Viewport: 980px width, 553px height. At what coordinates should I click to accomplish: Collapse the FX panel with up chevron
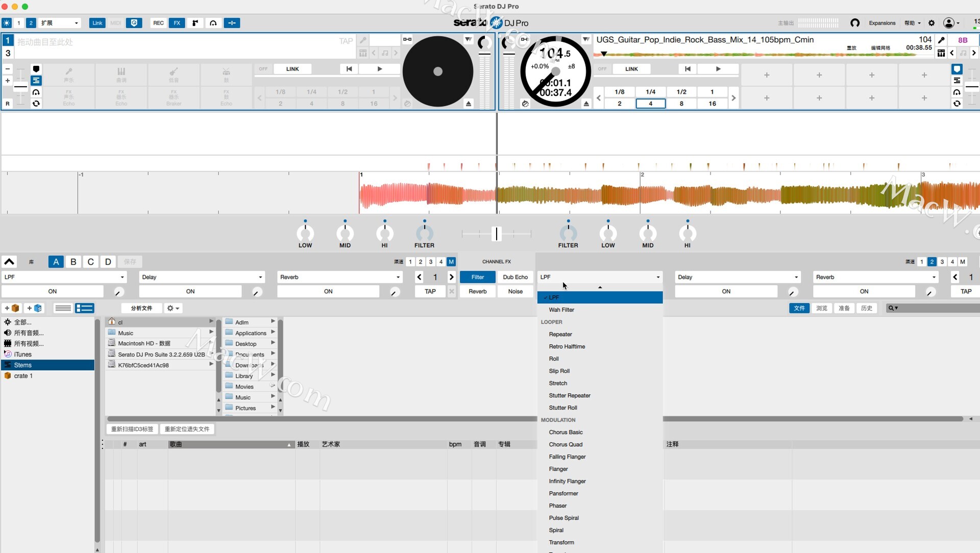point(9,262)
